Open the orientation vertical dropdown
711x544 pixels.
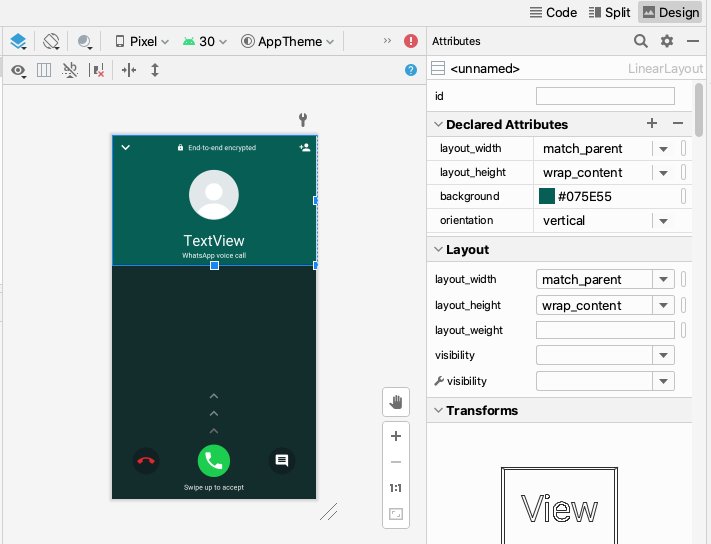point(663,221)
